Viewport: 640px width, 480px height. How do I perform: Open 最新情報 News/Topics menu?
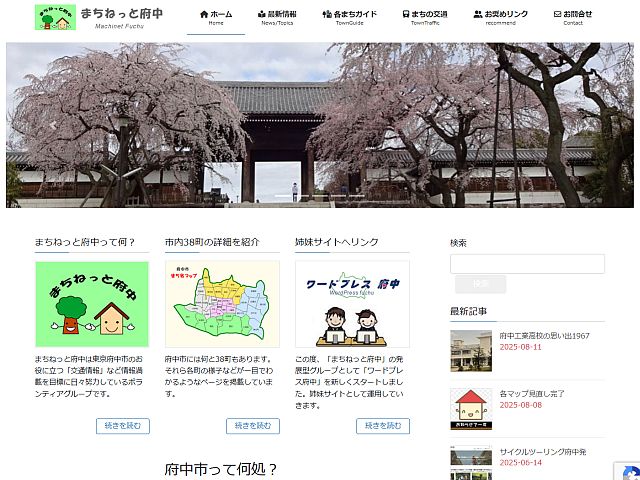tap(276, 17)
